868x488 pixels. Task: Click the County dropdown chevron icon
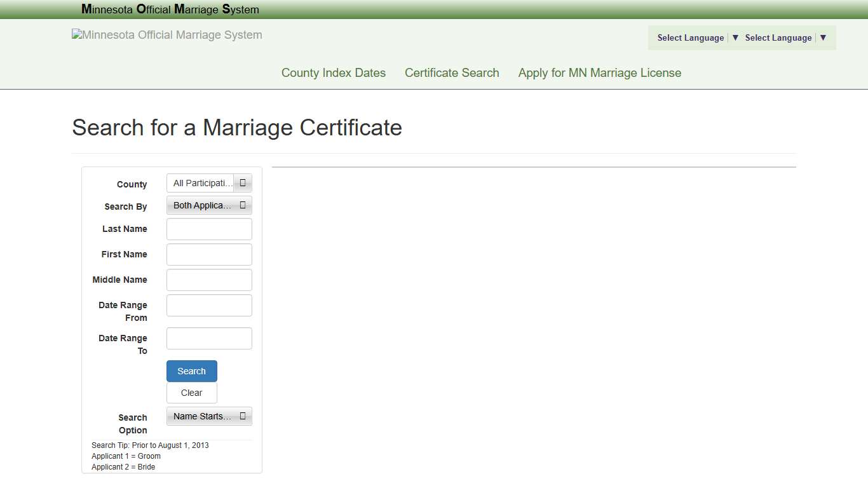tap(242, 182)
